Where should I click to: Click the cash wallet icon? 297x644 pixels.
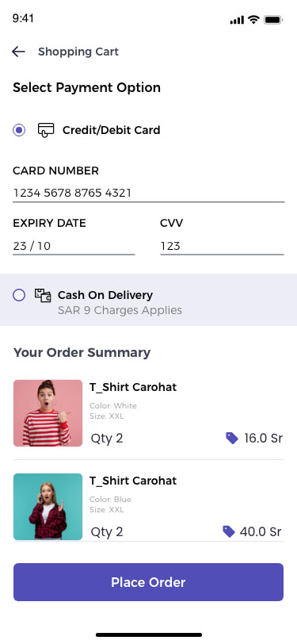click(x=43, y=295)
